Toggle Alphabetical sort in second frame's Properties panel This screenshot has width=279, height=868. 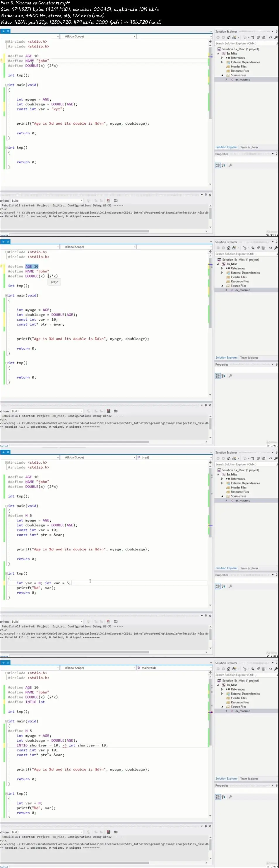coord(223,376)
